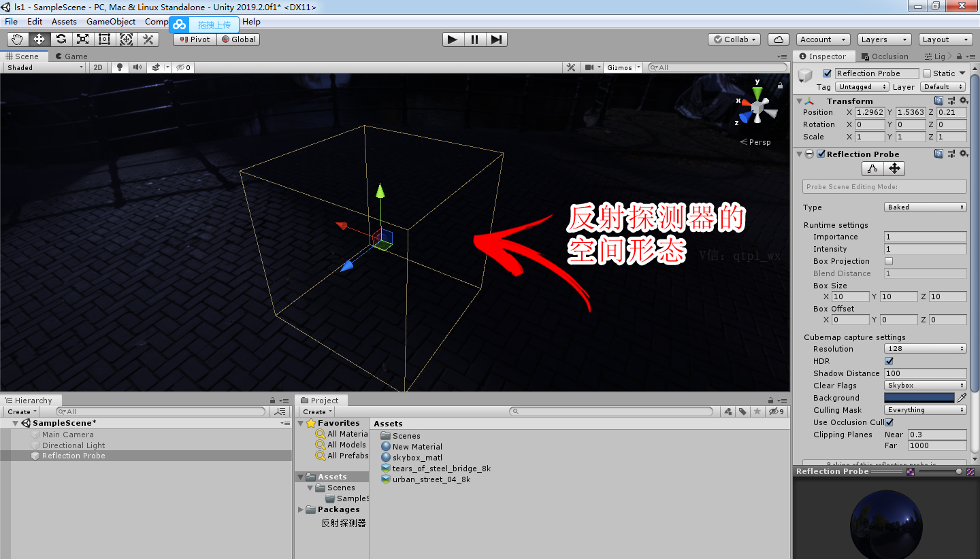
Task: Click the Step frame button
Action: pyautogui.click(x=496, y=39)
